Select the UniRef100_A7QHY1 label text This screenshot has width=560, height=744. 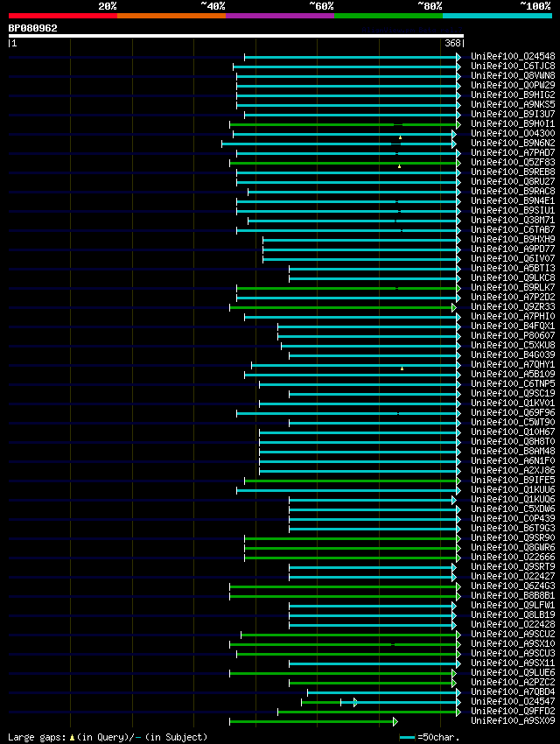513,364
